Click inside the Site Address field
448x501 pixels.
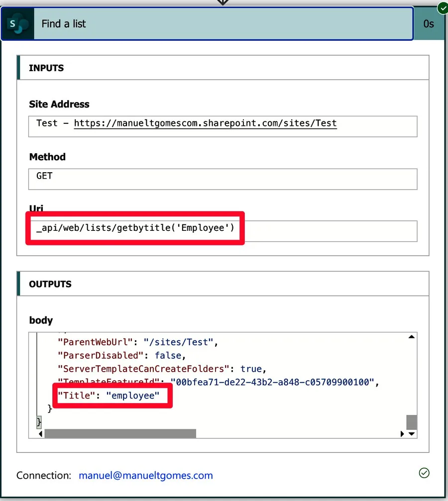coord(223,126)
